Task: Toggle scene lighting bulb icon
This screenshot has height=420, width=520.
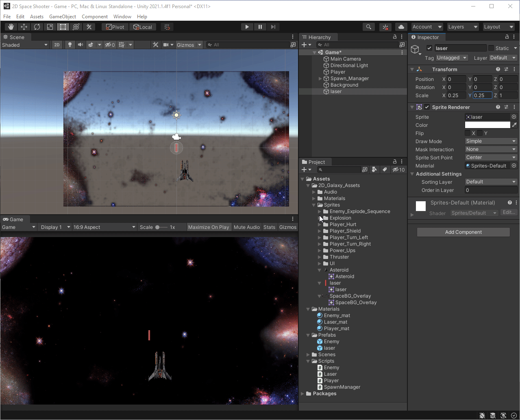Action: 70,45
